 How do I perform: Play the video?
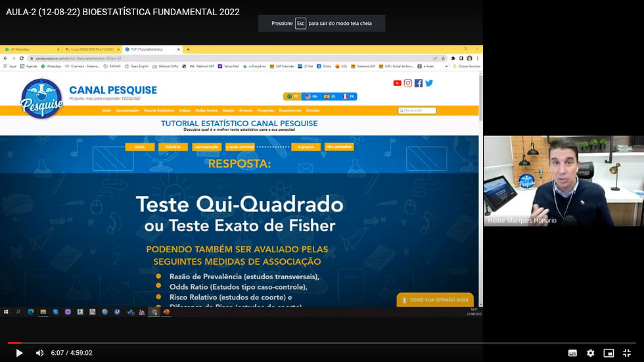(19, 353)
